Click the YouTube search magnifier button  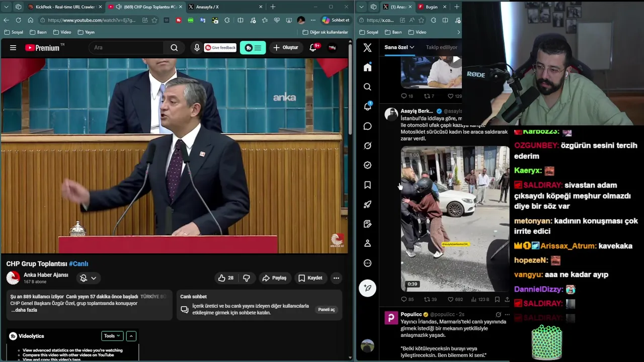[x=174, y=48]
